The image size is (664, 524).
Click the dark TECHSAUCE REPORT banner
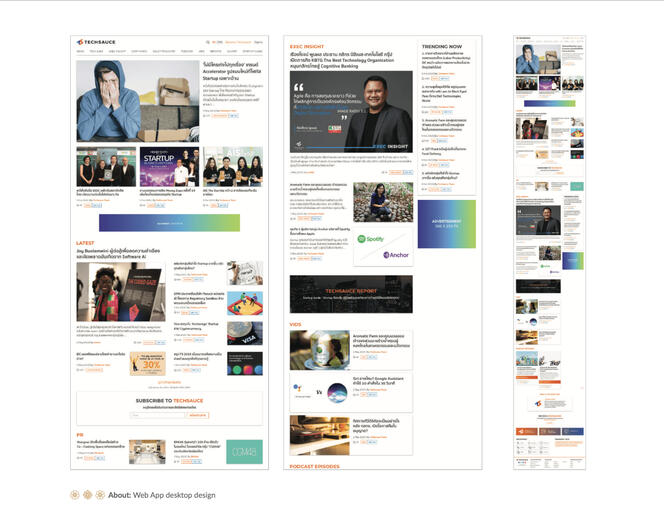coord(351,294)
